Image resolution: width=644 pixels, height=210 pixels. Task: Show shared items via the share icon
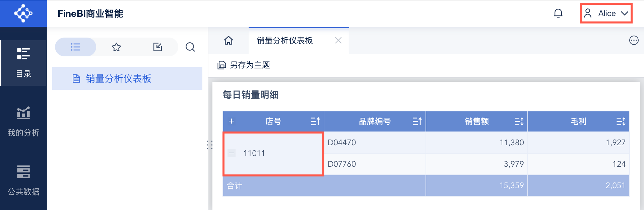(x=157, y=47)
